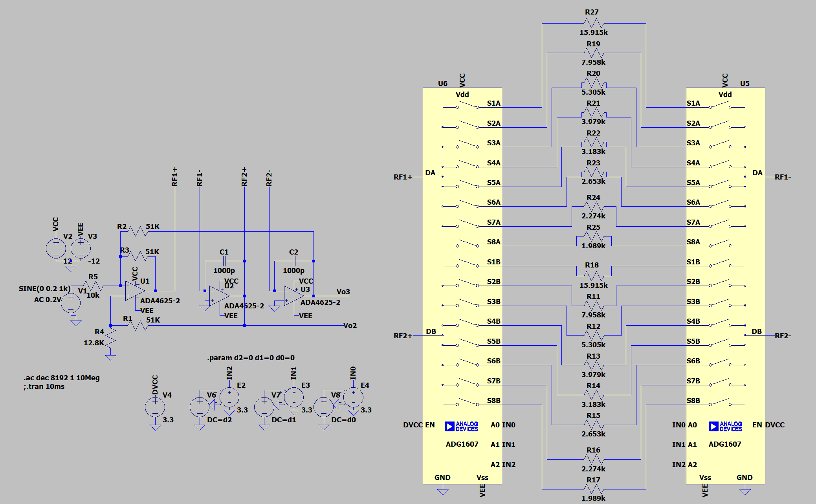Viewport: 816px width, 504px height.
Task: Click the E2 dependent source symbol
Action: click(x=229, y=397)
